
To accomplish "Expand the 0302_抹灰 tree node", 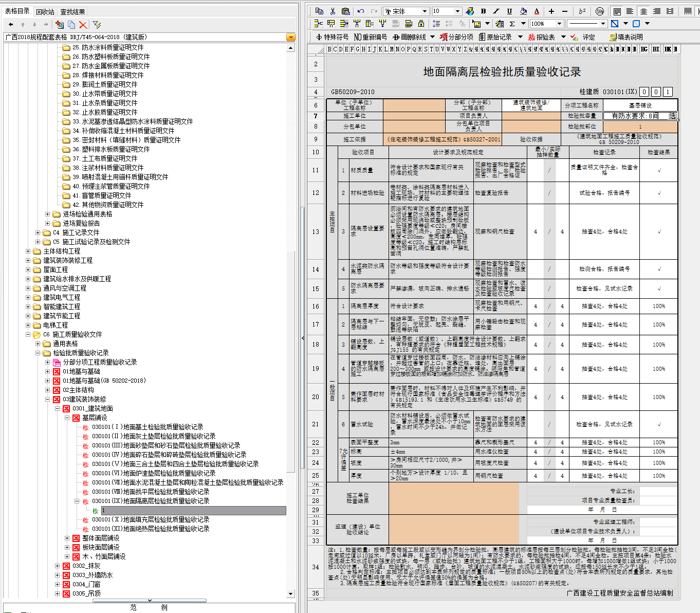I will [x=57, y=566].
